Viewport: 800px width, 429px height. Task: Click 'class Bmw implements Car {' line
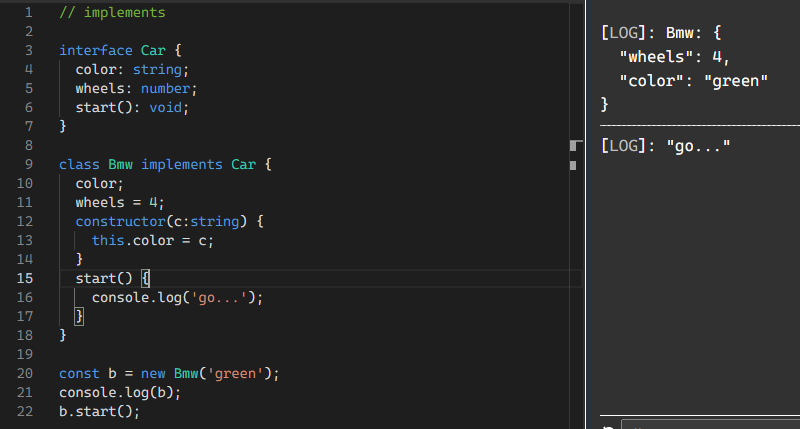tap(165, 164)
